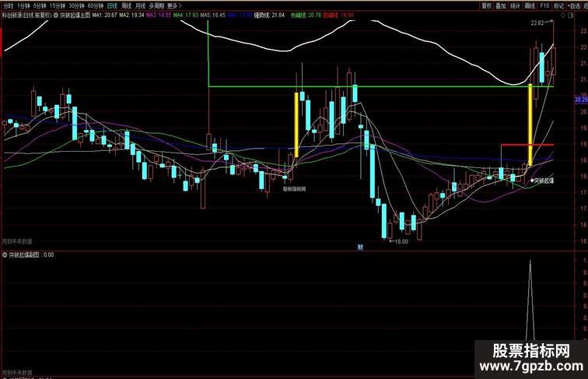588x379 pixels.
Task: Open F10 company info
Action: [x=544, y=5]
